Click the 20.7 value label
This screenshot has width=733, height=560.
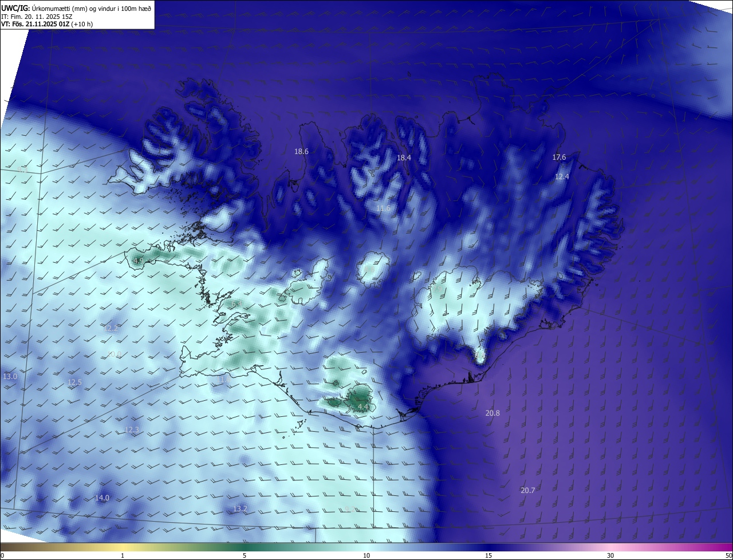[x=528, y=491]
